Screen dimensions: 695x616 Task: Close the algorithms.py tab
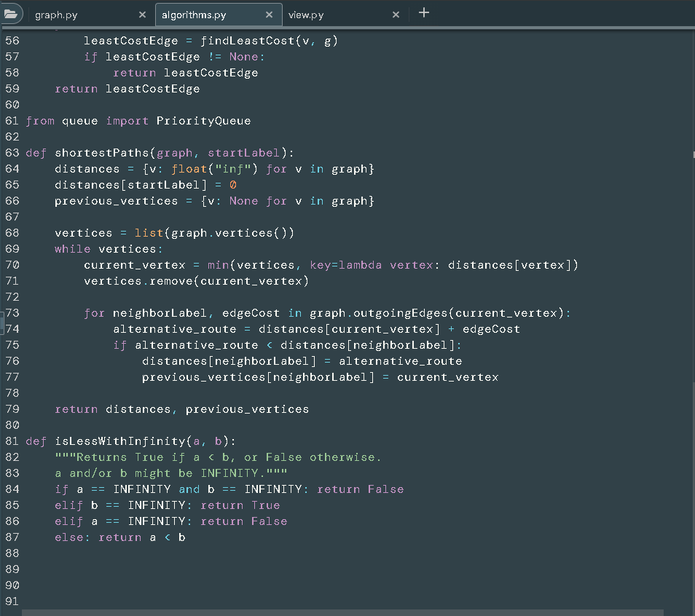(269, 15)
